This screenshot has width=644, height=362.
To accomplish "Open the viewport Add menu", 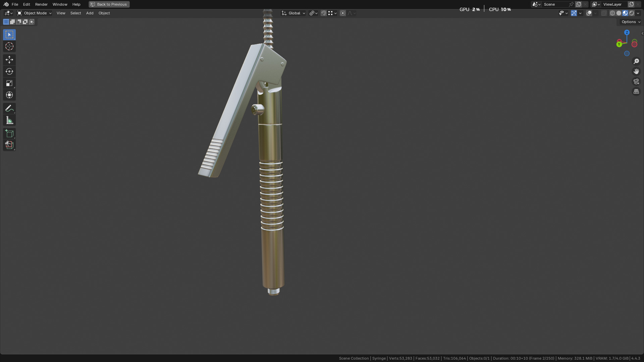I will [x=90, y=13].
